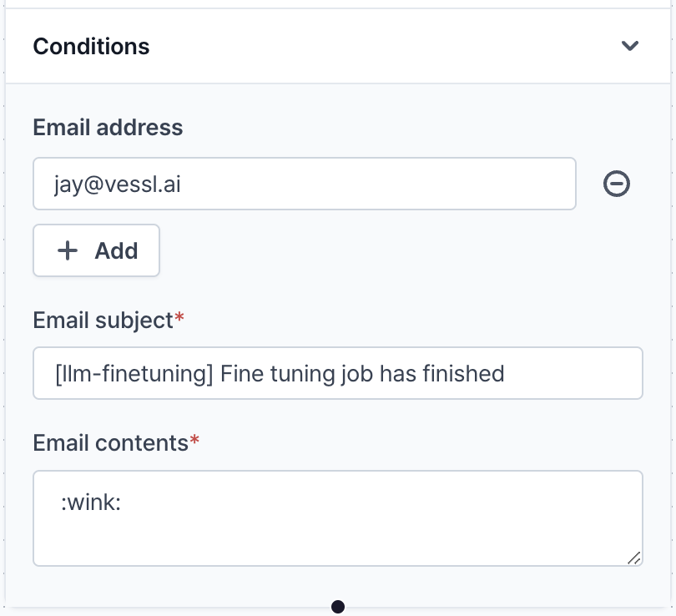Click the Email subject label
Screen dimensions: 676x616
[102, 320]
